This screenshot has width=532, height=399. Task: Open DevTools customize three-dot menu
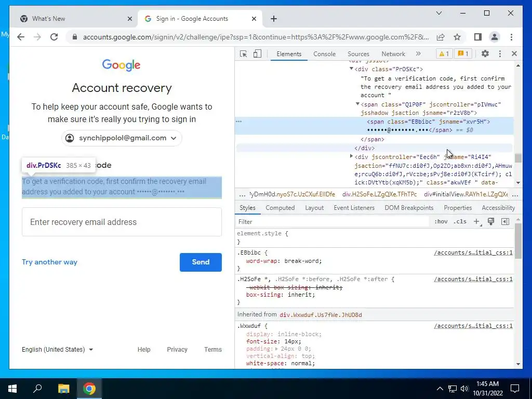pos(500,54)
